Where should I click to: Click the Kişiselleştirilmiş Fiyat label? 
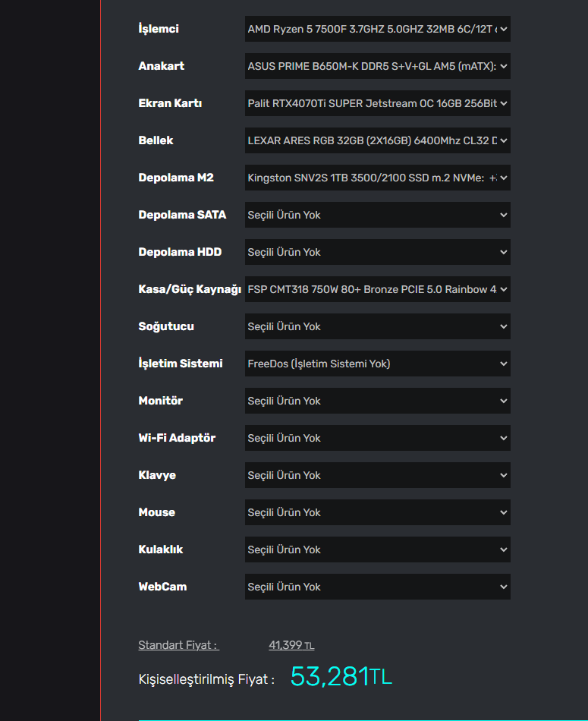206,679
